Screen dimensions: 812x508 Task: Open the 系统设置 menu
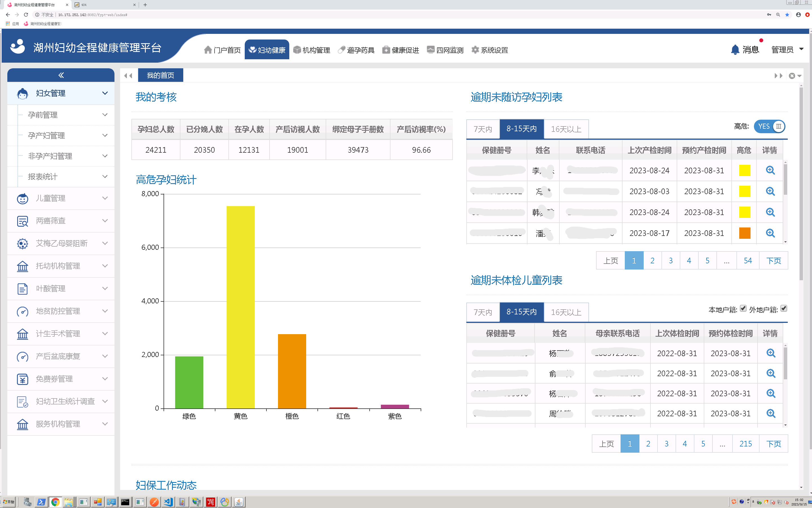[490, 50]
